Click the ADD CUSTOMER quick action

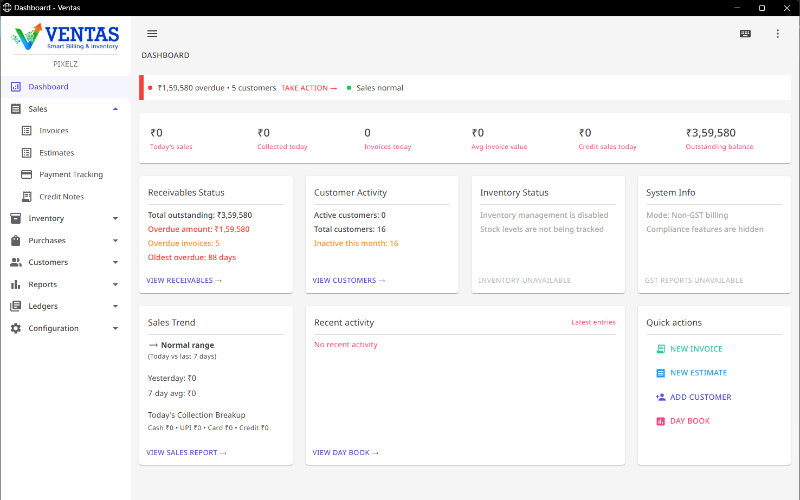point(693,397)
